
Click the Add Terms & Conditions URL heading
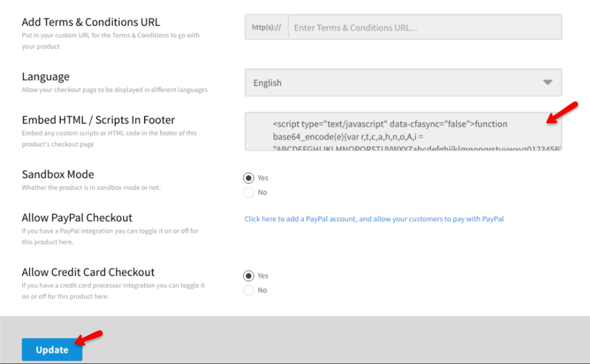point(91,22)
